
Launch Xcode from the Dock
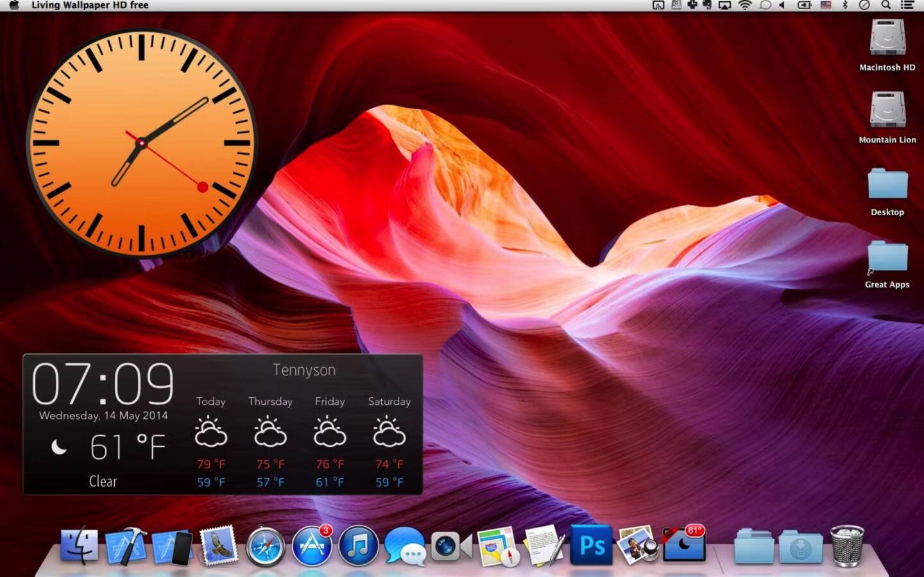click(x=126, y=546)
